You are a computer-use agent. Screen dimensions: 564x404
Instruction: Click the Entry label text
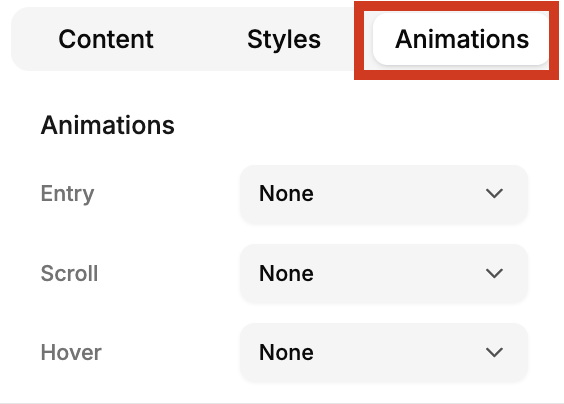point(67,194)
